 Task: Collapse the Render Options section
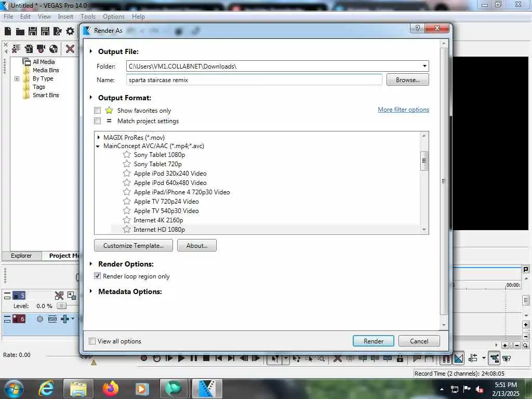click(90, 263)
